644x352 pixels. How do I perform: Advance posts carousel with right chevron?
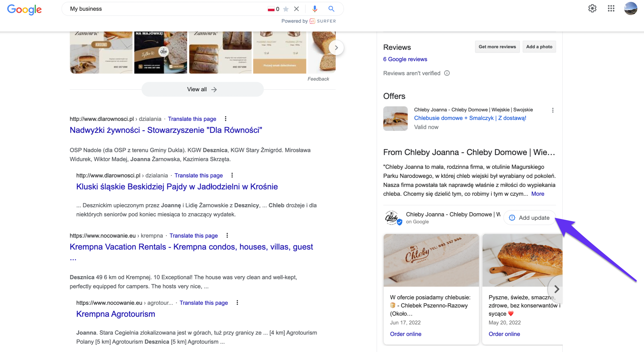pos(556,289)
